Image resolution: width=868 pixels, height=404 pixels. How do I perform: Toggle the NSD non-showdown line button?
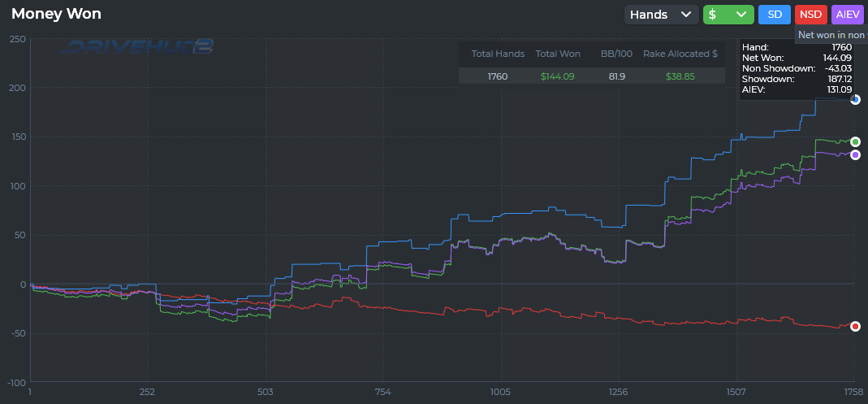[x=811, y=15]
